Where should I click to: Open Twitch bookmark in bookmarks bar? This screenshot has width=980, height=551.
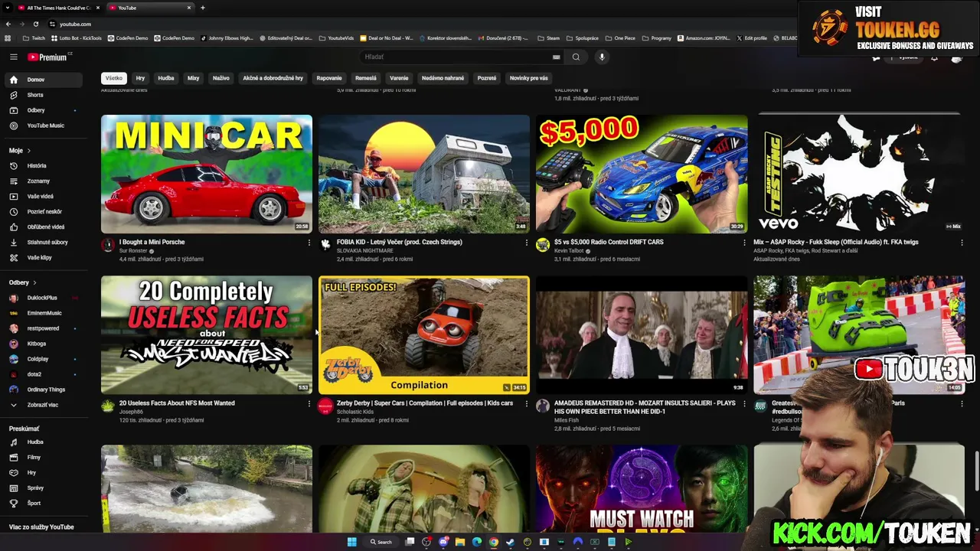point(34,38)
